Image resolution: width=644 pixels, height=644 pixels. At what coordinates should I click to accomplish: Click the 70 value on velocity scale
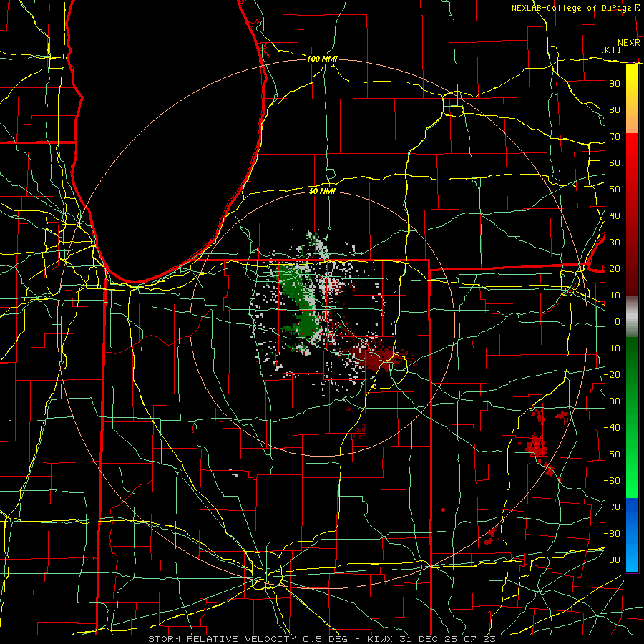[615, 136]
